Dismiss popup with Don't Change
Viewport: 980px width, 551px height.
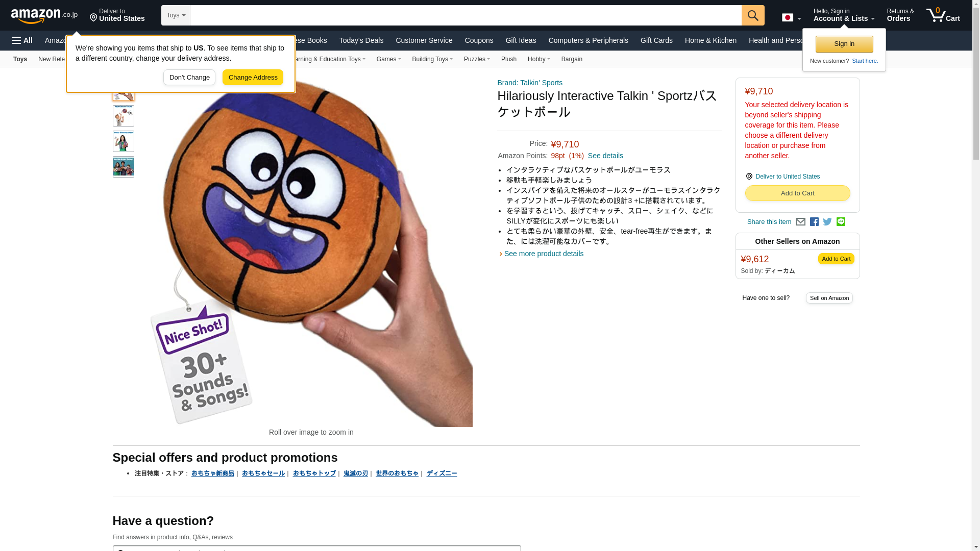(189, 78)
